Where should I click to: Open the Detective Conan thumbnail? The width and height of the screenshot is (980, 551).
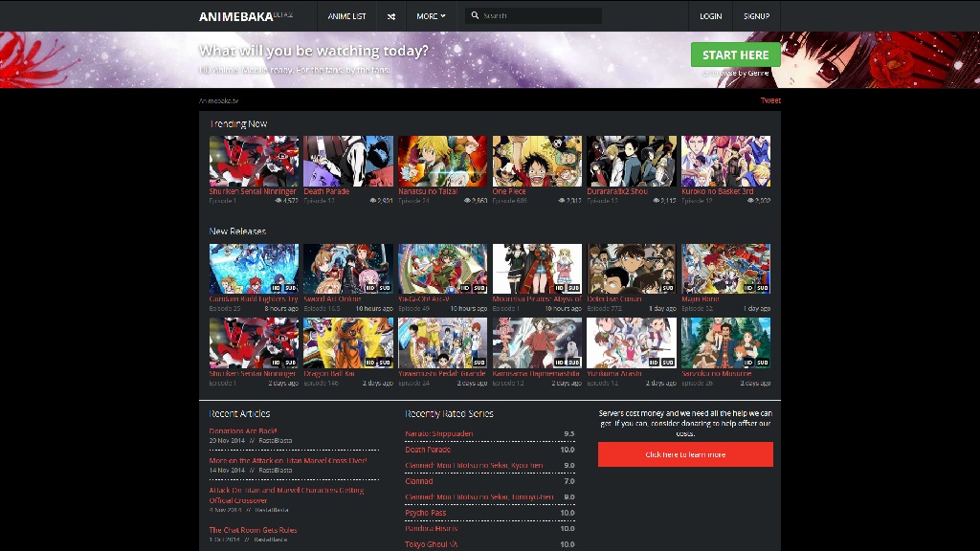(632, 269)
